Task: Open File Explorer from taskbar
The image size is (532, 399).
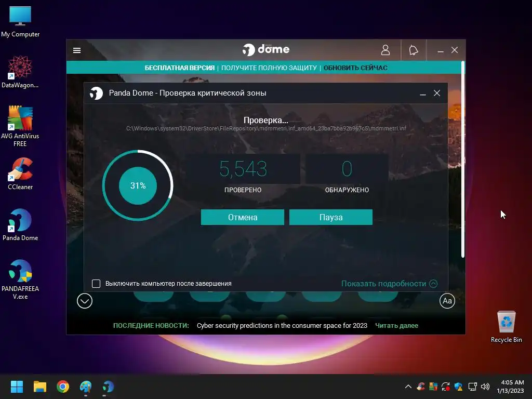Action: [x=39, y=387]
